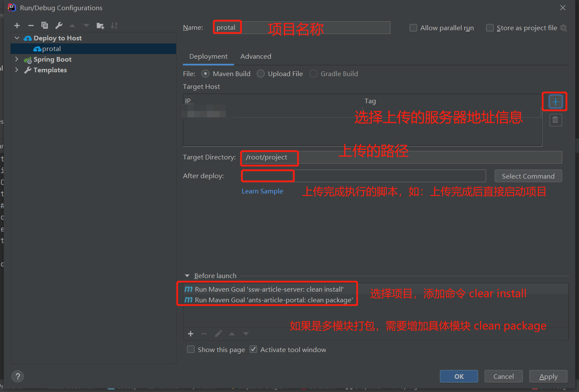Edit the selected before launch task
This screenshot has height=392, width=579.
pyautogui.click(x=218, y=334)
